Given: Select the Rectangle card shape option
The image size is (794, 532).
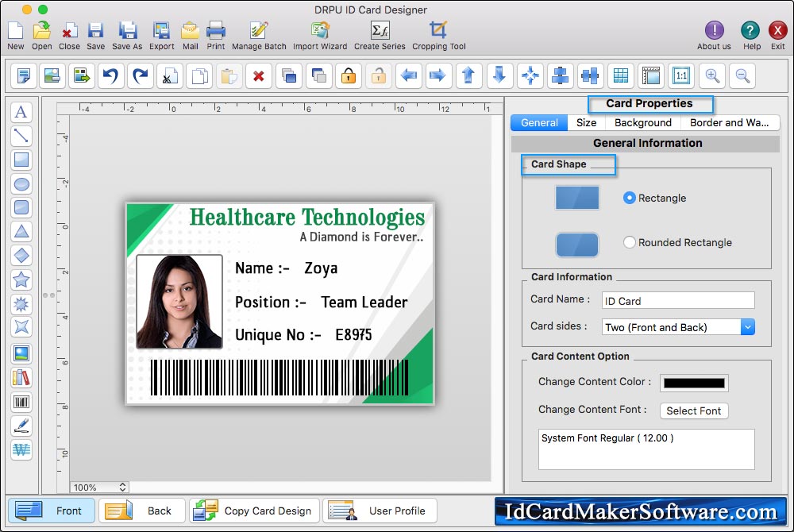Looking at the screenshot, I should pyautogui.click(x=630, y=198).
